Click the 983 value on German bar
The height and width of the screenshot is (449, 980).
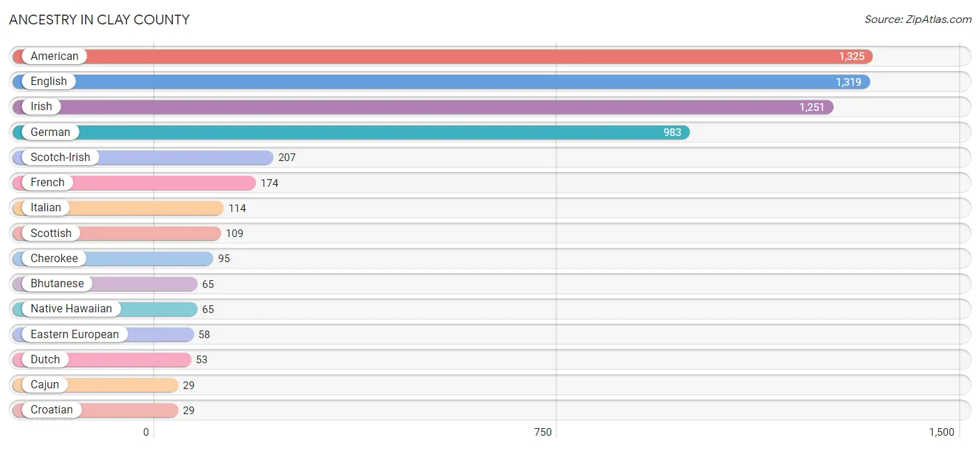(x=673, y=132)
